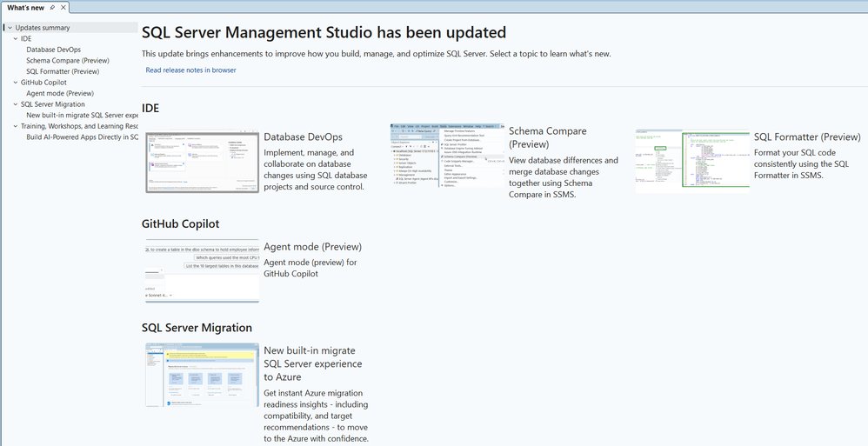Click New built-in migrate SQL Server title

point(313,363)
